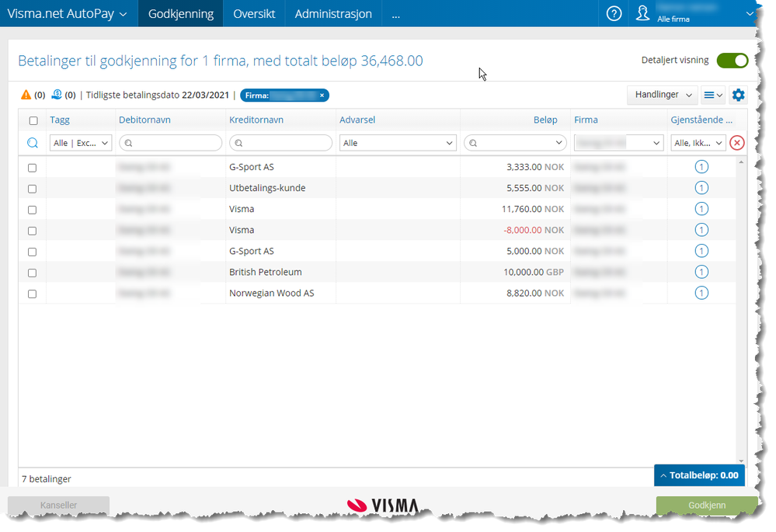Open the user profile icon

pos(642,13)
